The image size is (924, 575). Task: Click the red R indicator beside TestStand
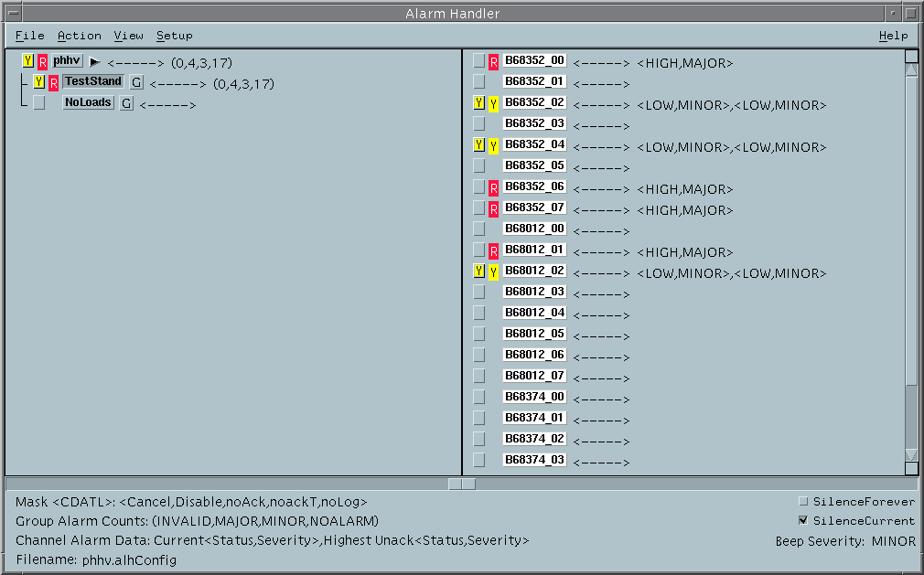[x=54, y=83]
